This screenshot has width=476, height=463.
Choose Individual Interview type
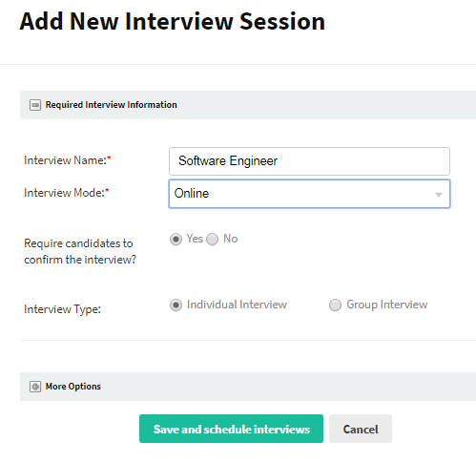(176, 305)
